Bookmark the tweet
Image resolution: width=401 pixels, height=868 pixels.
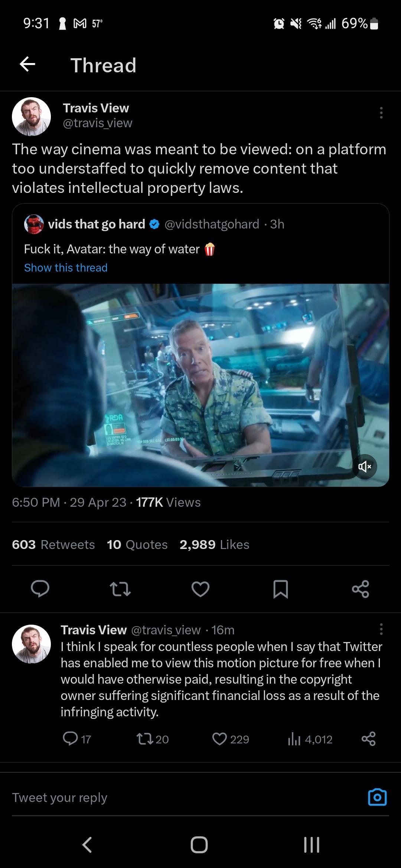point(280,590)
